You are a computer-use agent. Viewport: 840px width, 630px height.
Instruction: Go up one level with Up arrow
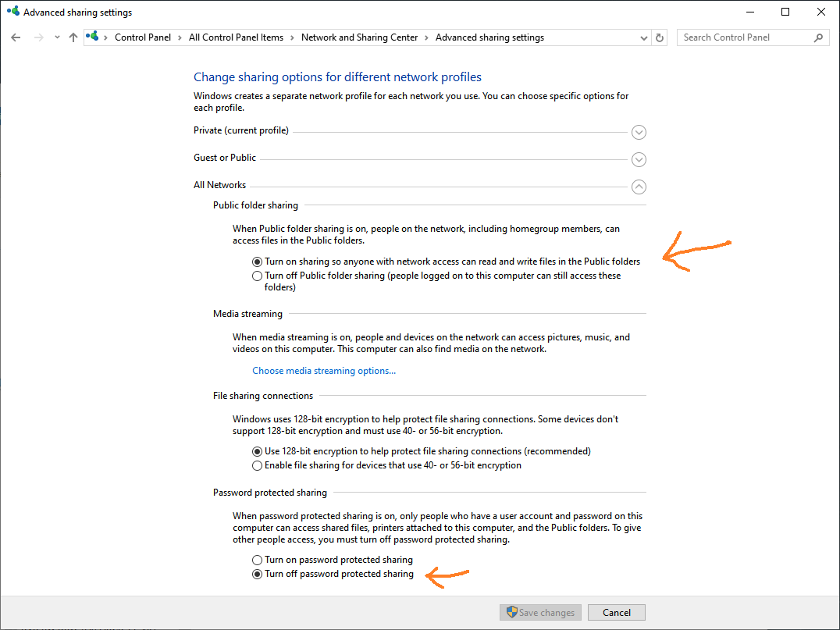[73, 37]
